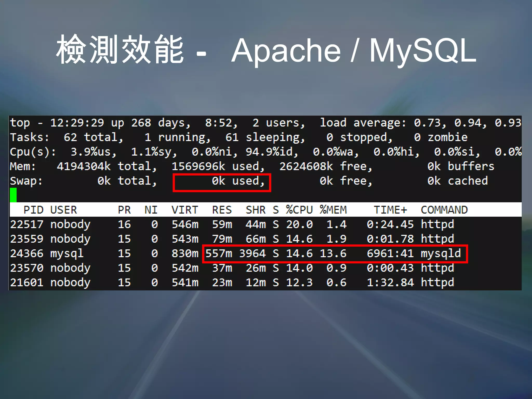Click the SHR column header
Viewport: 532px width, 399px height.
256,210
